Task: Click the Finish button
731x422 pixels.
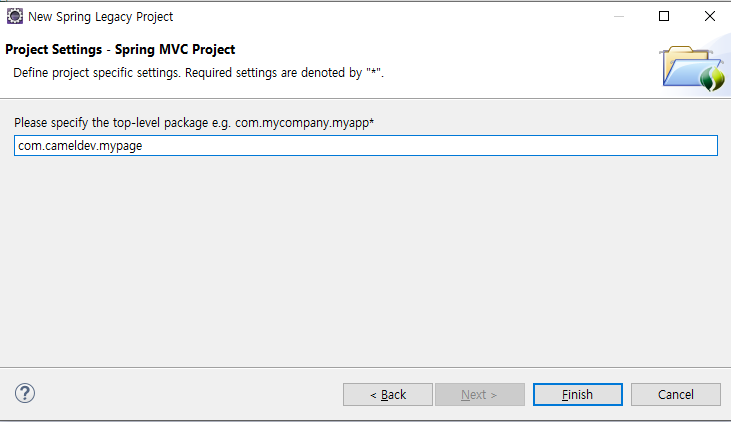Action: 578,394
